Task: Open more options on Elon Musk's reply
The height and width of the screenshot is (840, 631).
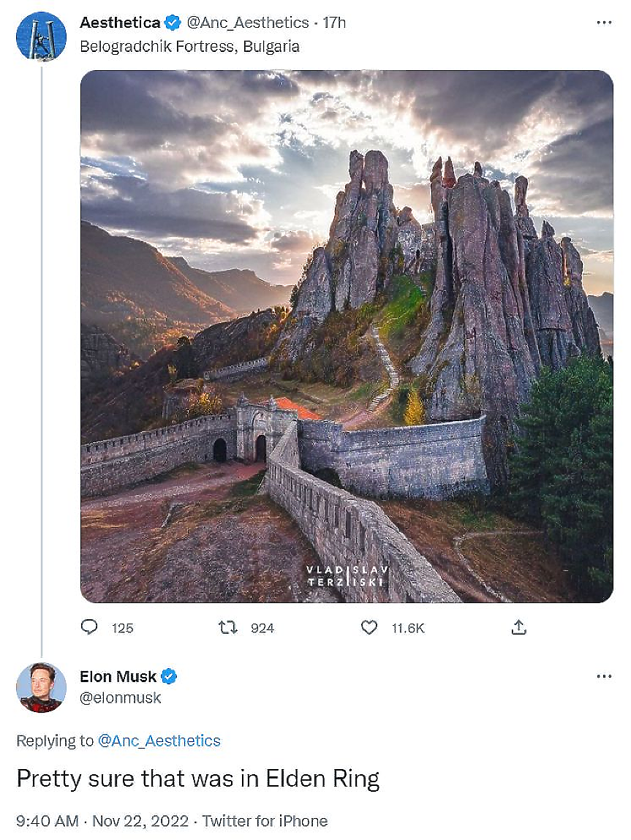Action: [x=603, y=676]
